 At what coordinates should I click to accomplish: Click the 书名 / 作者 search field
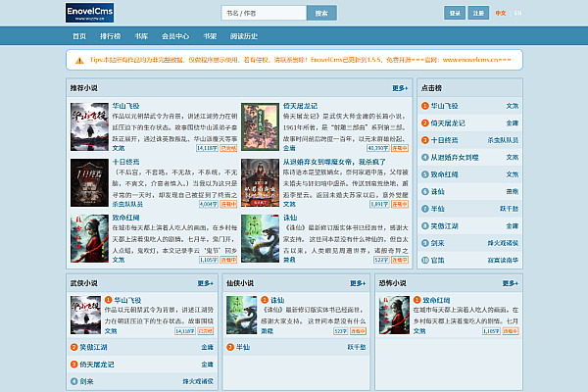click(264, 13)
